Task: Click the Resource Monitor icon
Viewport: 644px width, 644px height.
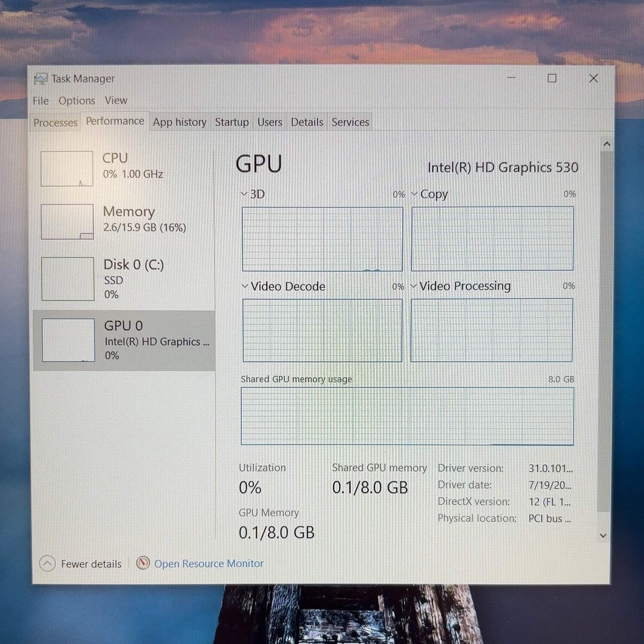Action: [143, 563]
